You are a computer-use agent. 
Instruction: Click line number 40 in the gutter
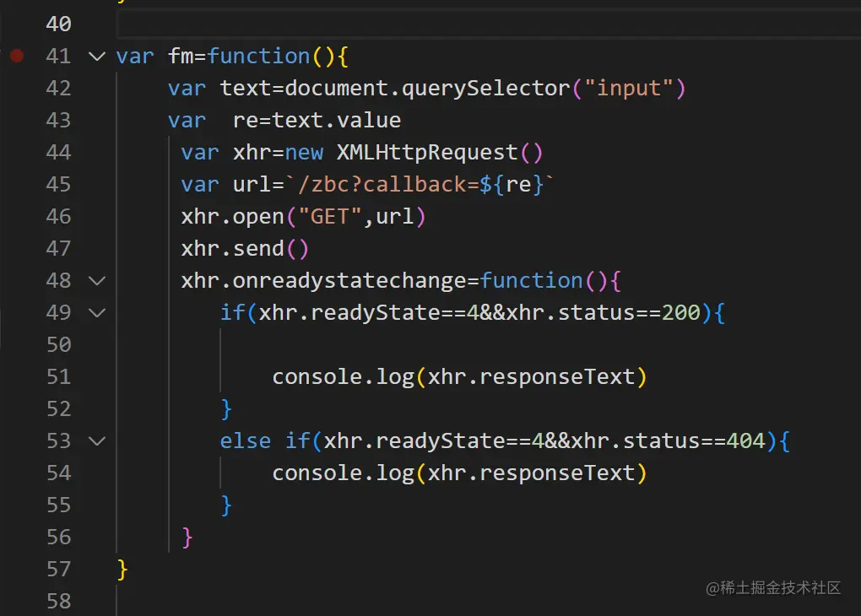[x=59, y=24]
